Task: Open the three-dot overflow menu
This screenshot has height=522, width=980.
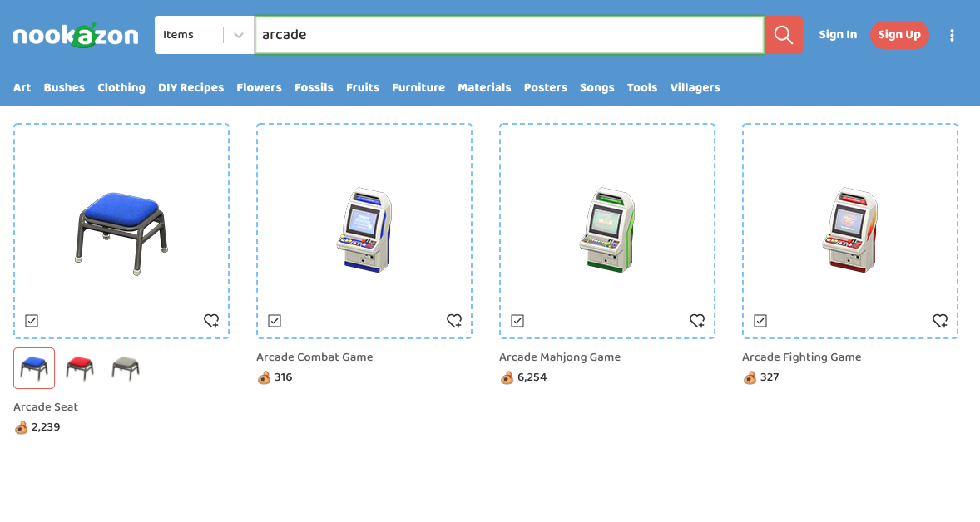Action: pyautogui.click(x=952, y=34)
